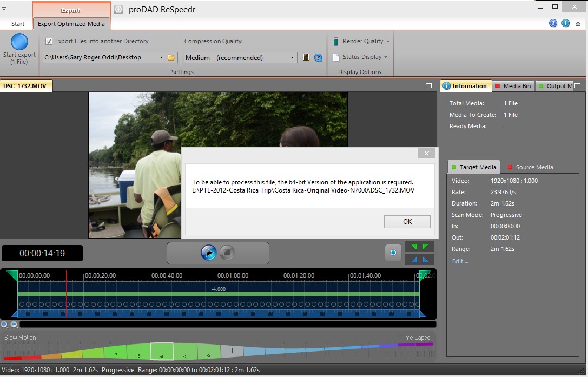Open the folder browse icon for export directory
588x377 pixels.
(x=171, y=57)
